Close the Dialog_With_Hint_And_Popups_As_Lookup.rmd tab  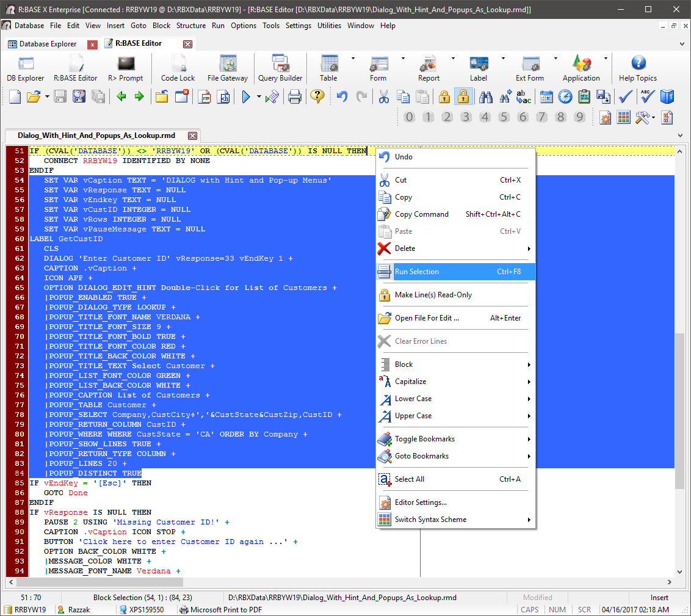tap(192, 136)
